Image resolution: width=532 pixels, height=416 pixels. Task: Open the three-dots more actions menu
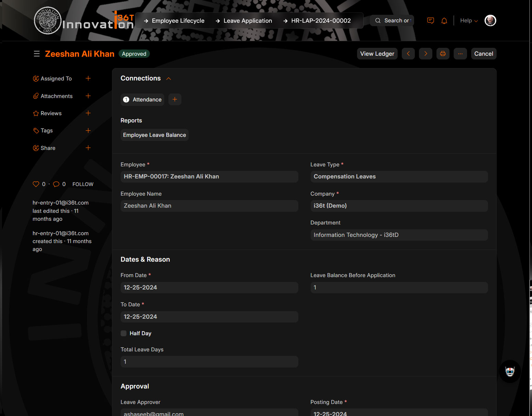[460, 54]
